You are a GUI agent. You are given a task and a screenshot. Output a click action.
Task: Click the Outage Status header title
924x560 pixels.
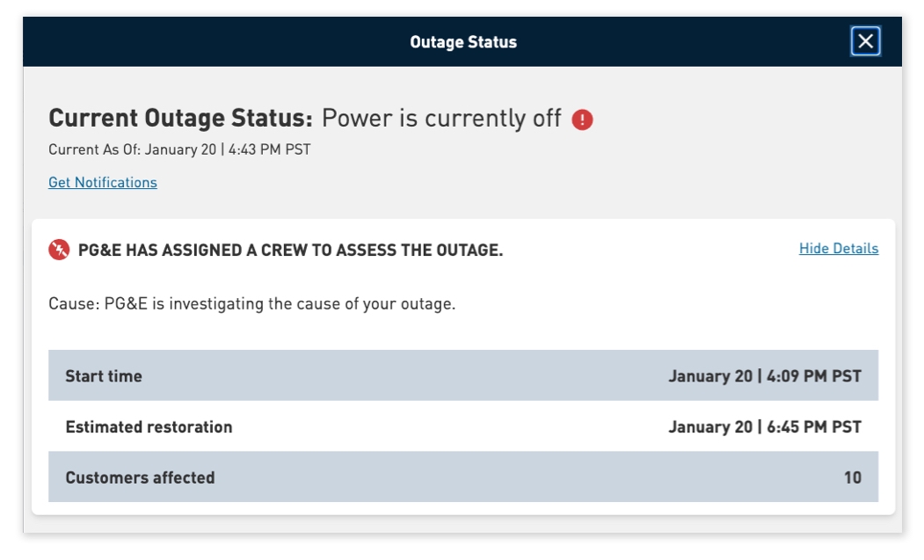462,42
